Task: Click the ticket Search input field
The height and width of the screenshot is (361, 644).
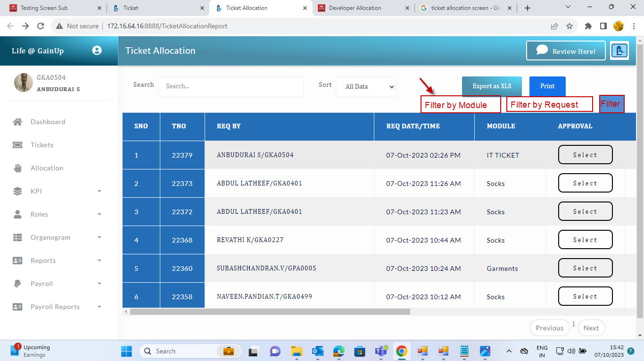Action: (x=231, y=87)
